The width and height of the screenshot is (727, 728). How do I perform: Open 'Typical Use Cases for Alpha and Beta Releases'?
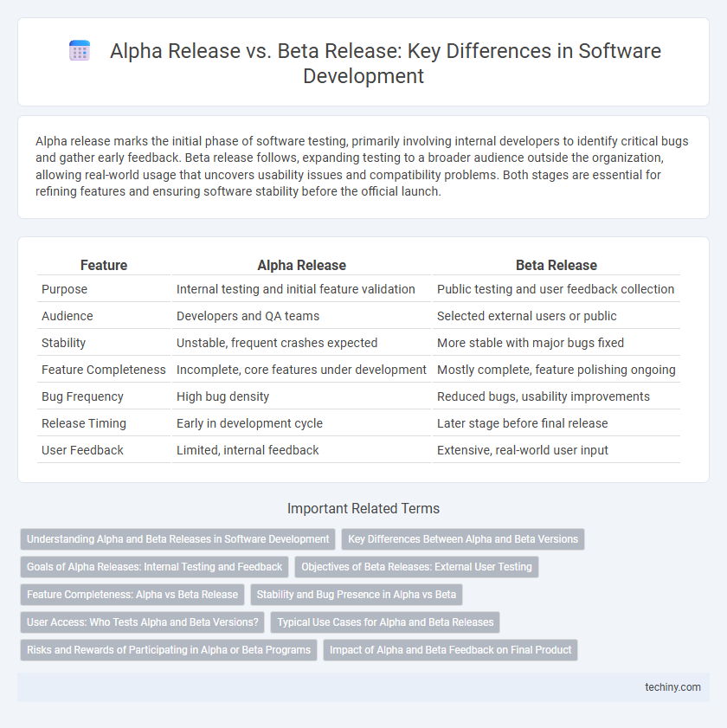pos(385,622)
